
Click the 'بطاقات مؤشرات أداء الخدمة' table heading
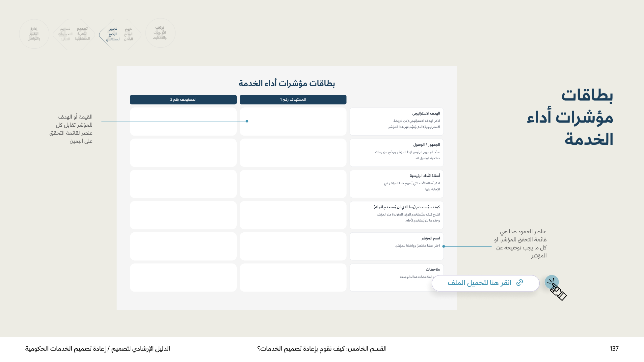[x=286, y=83]
